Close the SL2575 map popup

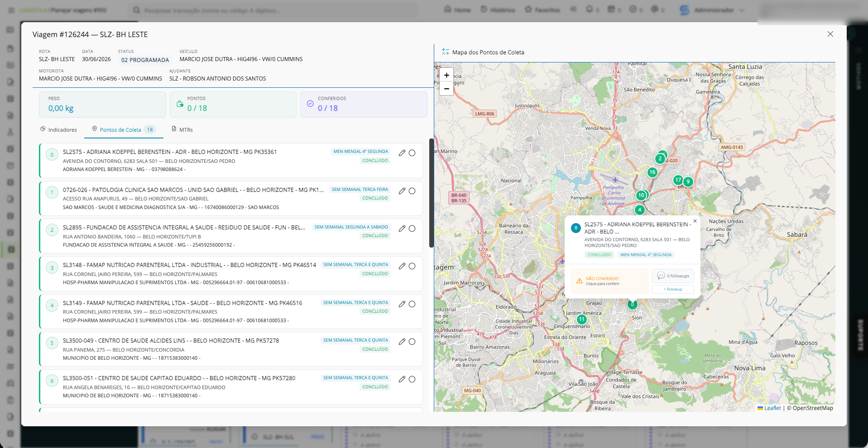point(695,221)
